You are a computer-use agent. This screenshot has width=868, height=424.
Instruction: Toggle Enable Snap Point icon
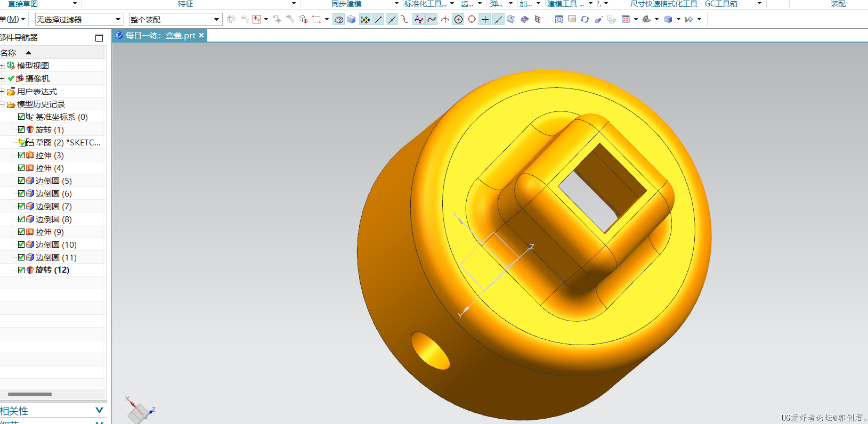click(365, 19)
